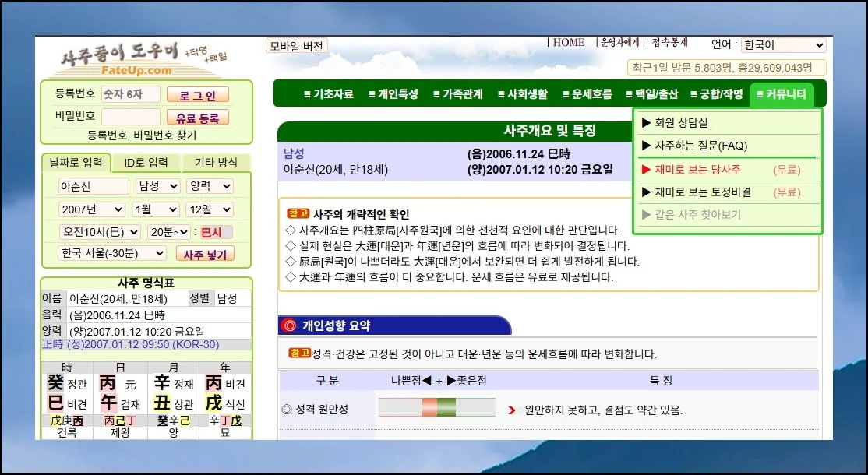Click the radio icon next to 성격 원만성

pos(287,409)
